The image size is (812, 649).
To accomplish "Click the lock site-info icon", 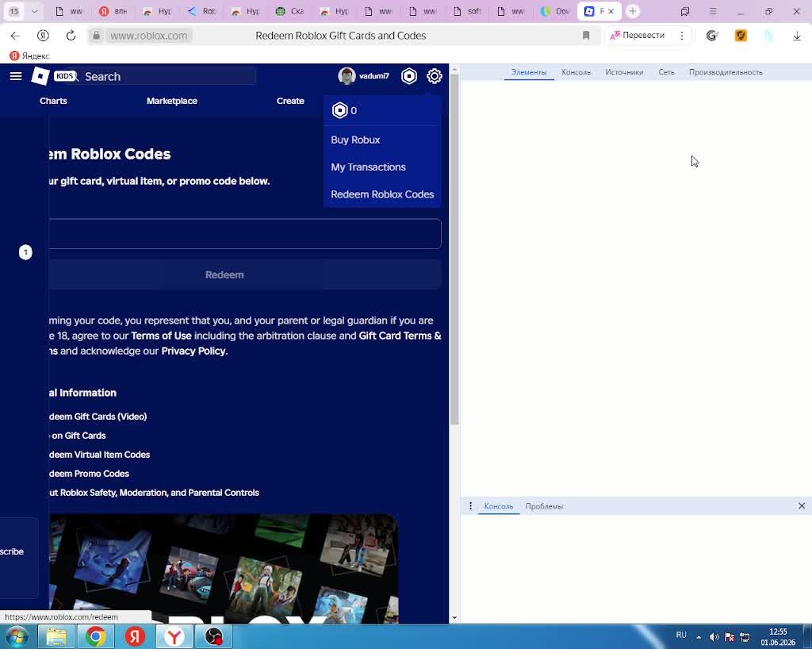I will tap(96, 36).
